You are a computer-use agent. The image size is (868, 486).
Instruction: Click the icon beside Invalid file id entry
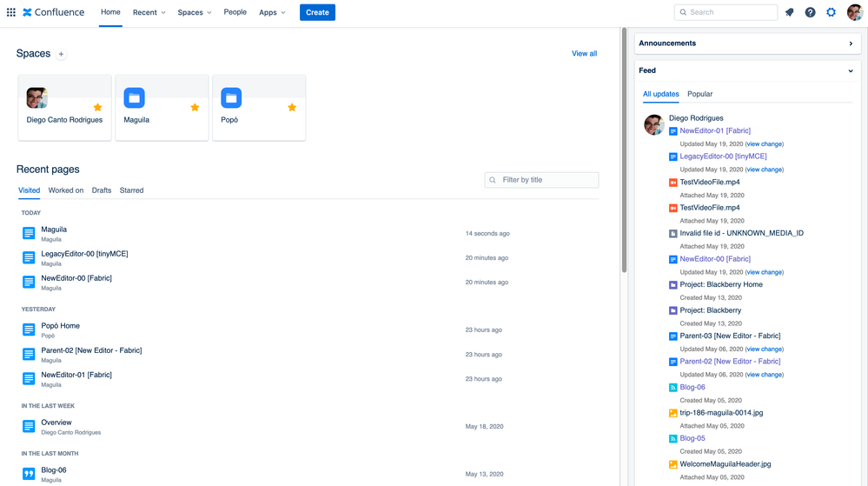pos(673,234)
